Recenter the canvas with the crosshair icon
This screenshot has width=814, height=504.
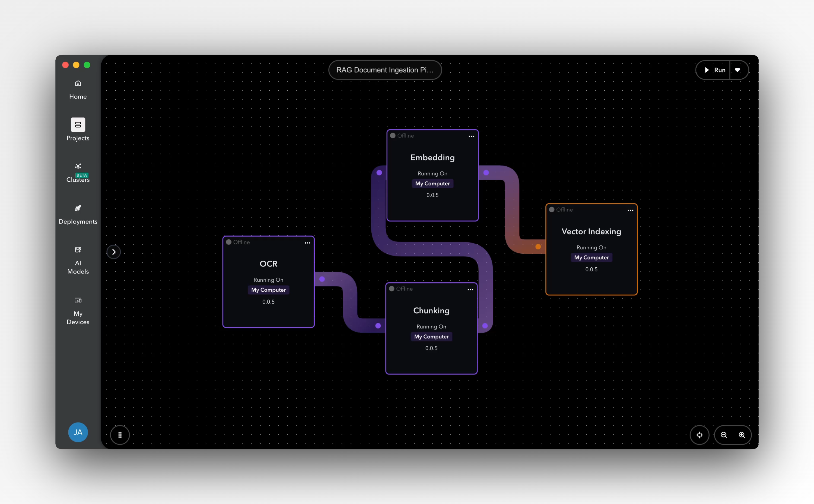point(699,435)
